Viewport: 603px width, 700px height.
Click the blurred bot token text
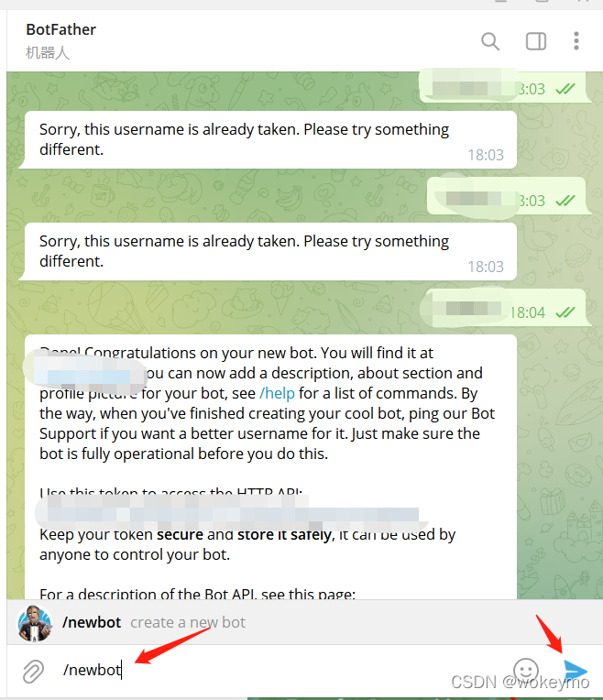pyautogui.click(x=232, y=513)
